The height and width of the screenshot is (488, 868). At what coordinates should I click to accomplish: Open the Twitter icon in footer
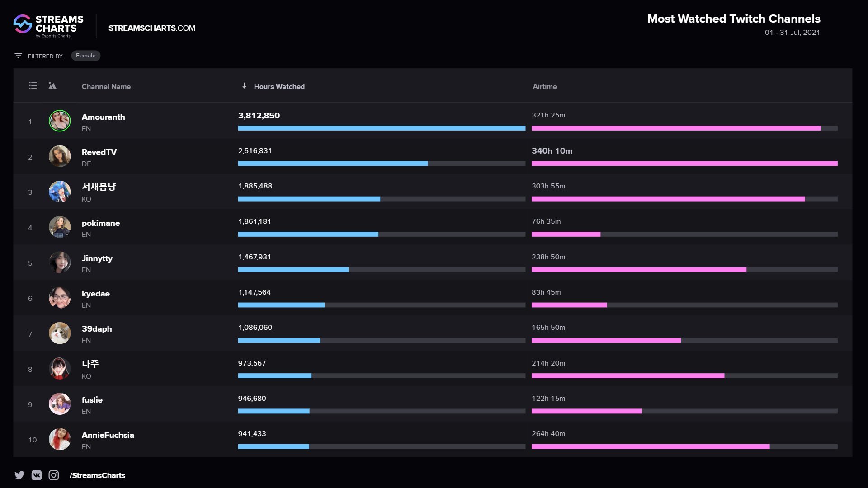pos(19,475)
